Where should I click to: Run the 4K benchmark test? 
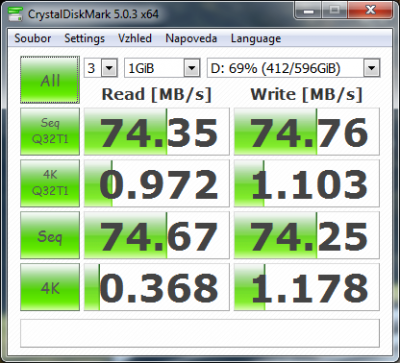[x=50, y=287]
